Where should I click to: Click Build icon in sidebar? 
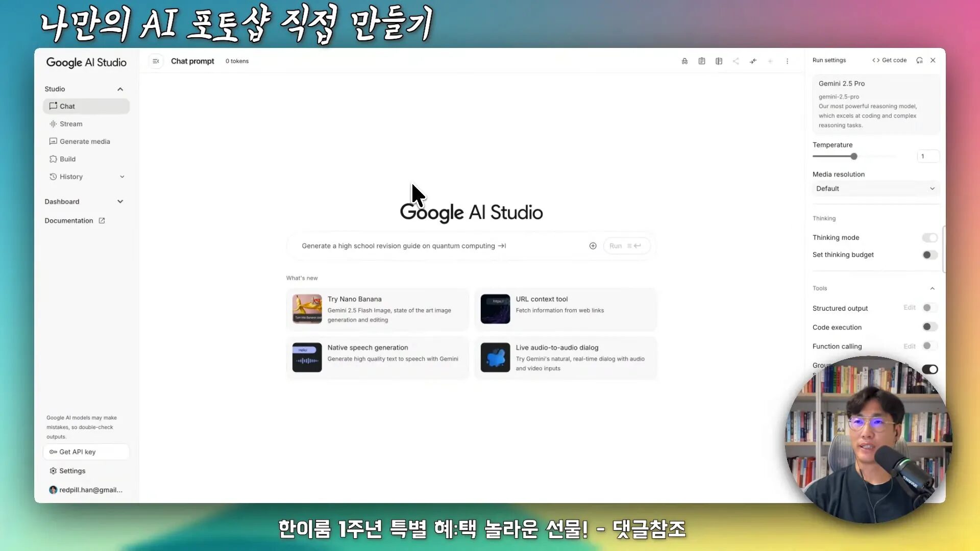(x=53, y=159)
